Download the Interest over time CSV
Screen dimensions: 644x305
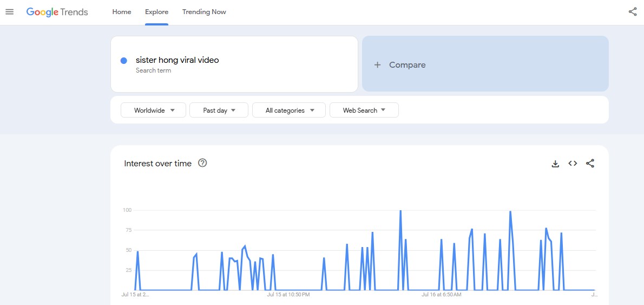555,164
